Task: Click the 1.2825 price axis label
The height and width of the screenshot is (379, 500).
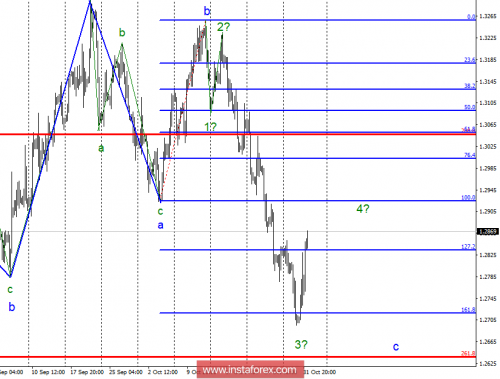Action: 488,255
